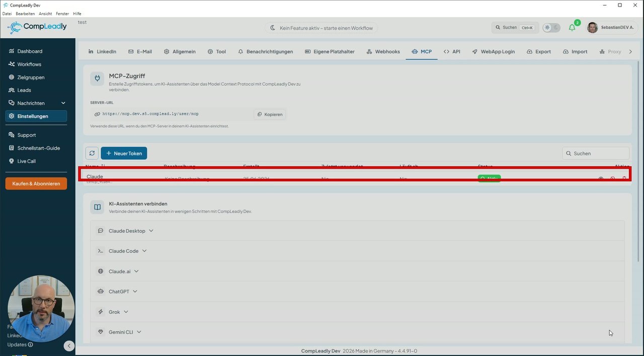The width and height of the screenshot is (644, 356).
Task: Open the Datei menu
Action: tap(7, 14)
